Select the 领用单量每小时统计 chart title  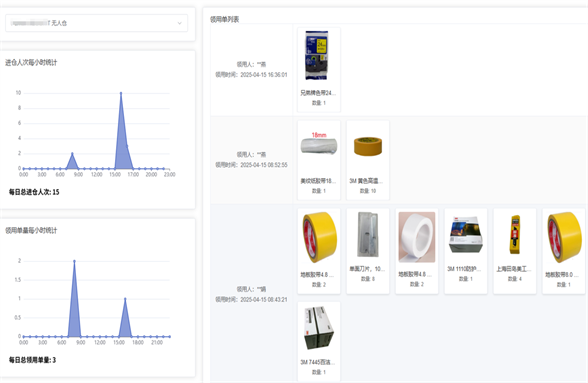coord(31,230)
